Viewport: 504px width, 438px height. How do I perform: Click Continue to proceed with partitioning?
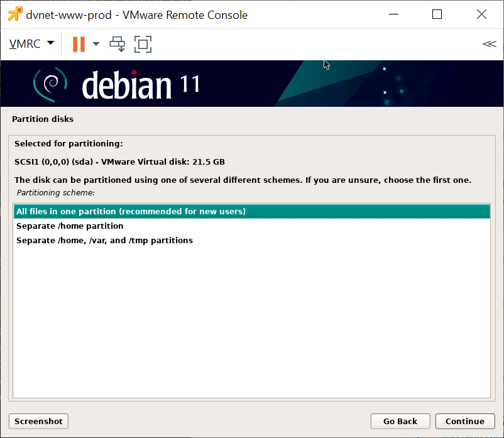[465, 421]
